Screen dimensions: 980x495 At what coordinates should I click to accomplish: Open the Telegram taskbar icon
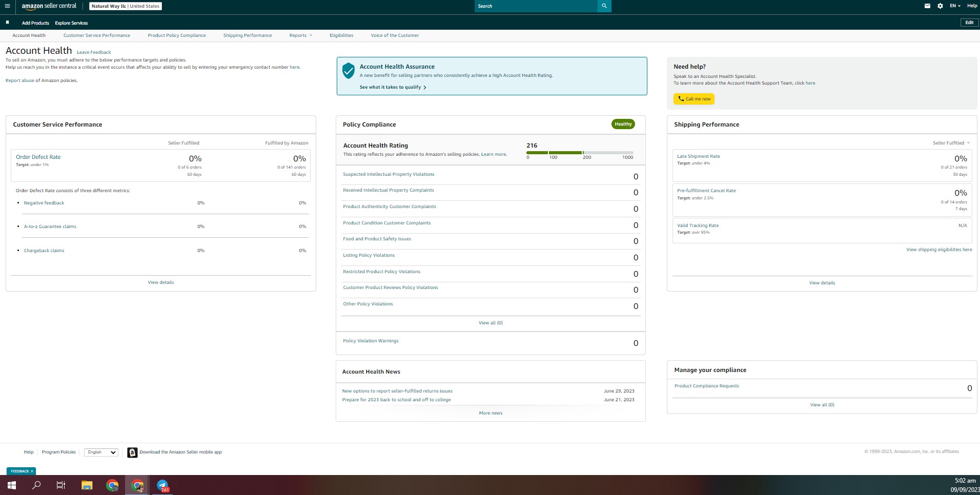pyautogui.click(x=162, y=485)
